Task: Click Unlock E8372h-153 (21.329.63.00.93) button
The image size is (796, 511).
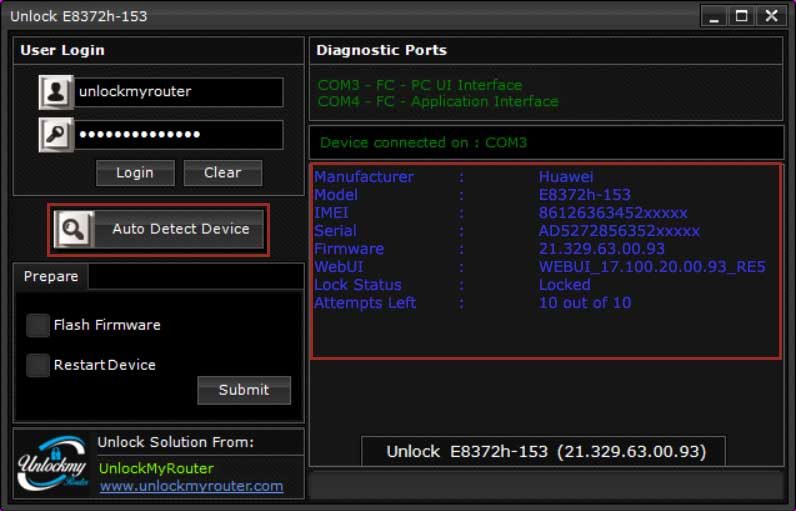Action: click(544, 452)
